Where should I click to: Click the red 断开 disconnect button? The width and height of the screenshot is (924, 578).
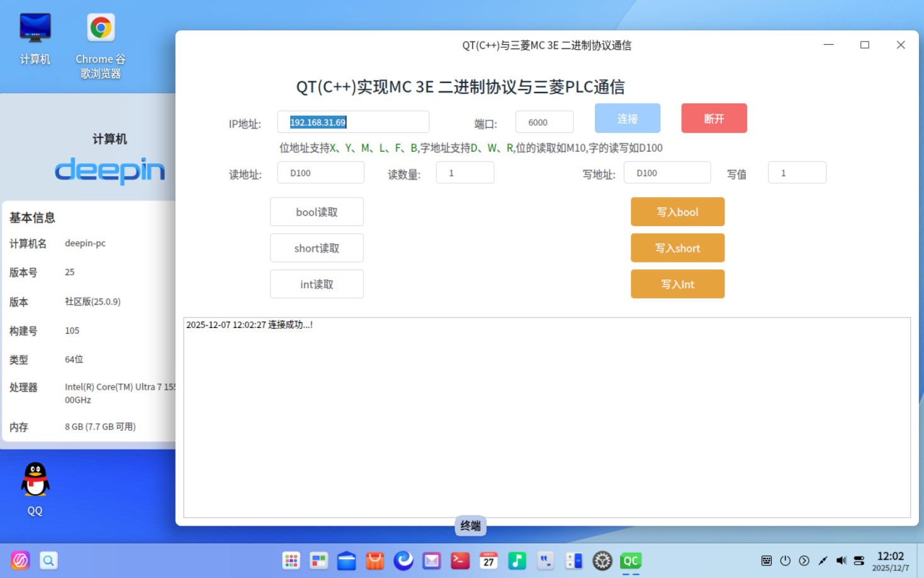[714, 118]
